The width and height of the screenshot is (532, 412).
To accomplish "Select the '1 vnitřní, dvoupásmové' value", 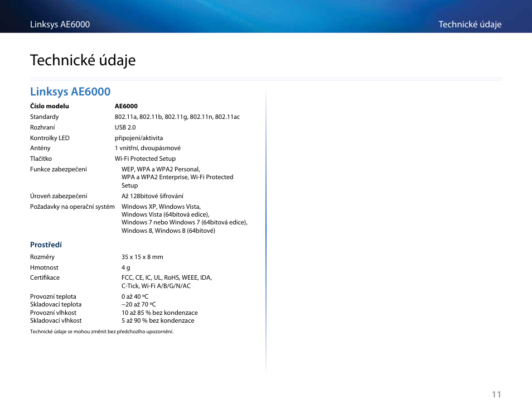I will [148, 148].
